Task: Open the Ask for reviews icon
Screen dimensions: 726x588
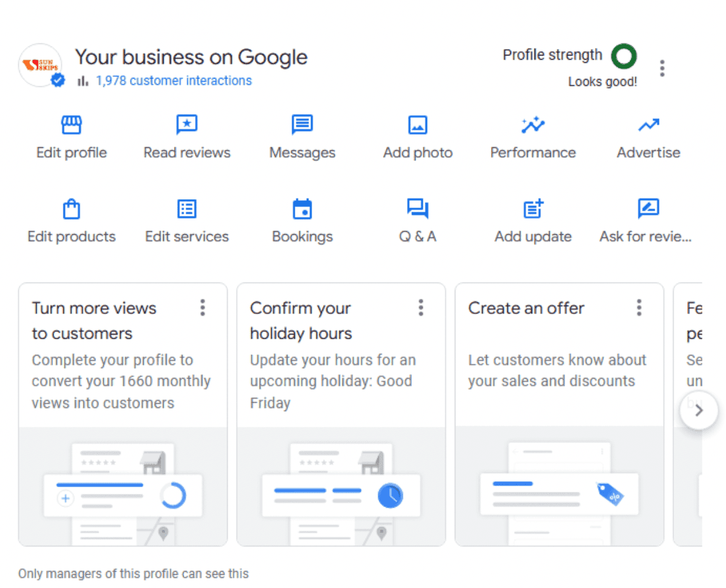Action: pyautogui.click(x=649, y=209)
